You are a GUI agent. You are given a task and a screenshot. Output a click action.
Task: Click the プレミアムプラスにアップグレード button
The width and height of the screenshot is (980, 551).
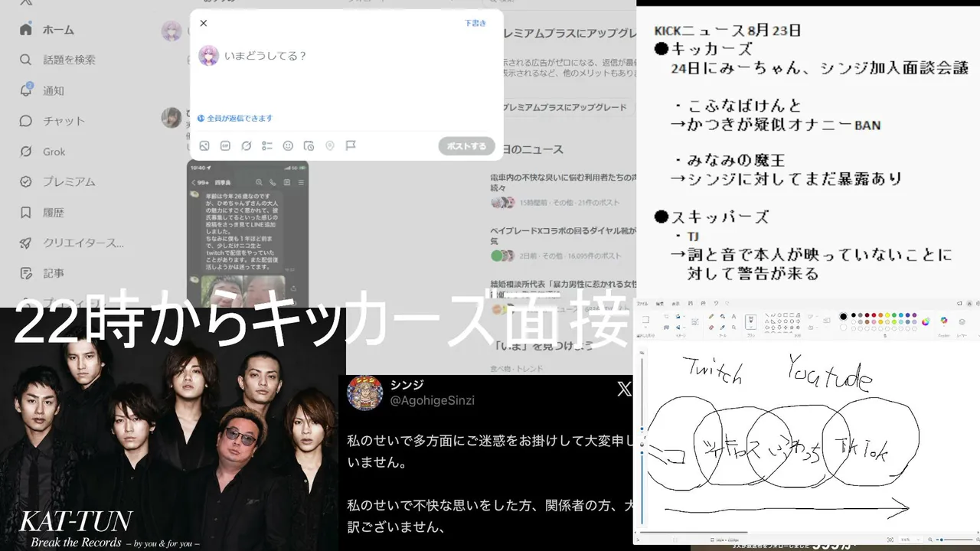[x=565, y=108]
